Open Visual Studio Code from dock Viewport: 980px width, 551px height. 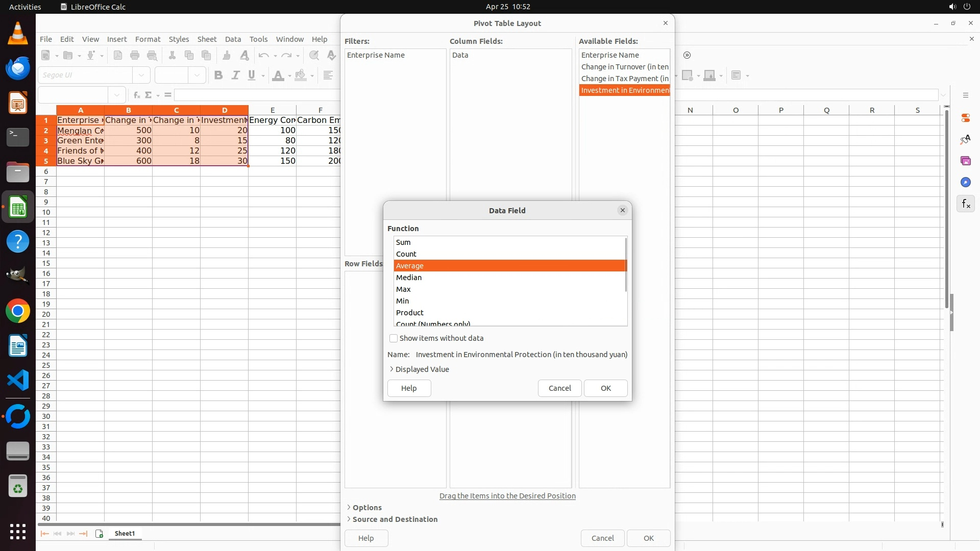click(x=18, y=381)
